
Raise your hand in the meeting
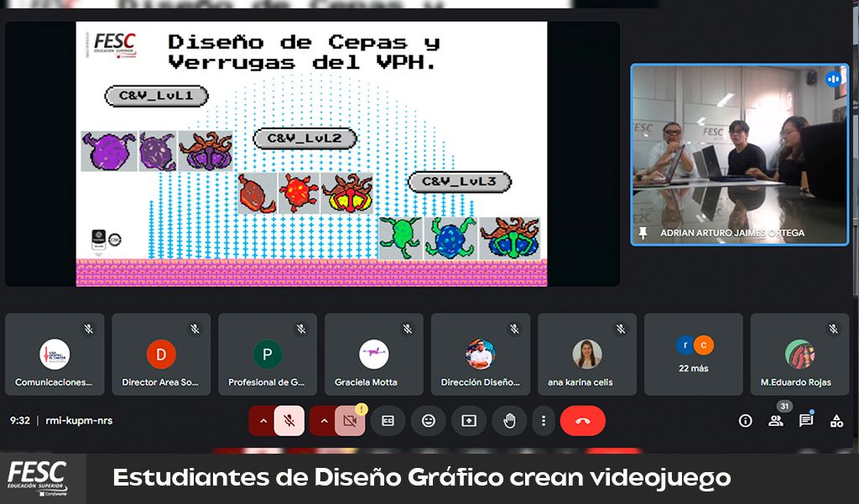pos(509,421)
